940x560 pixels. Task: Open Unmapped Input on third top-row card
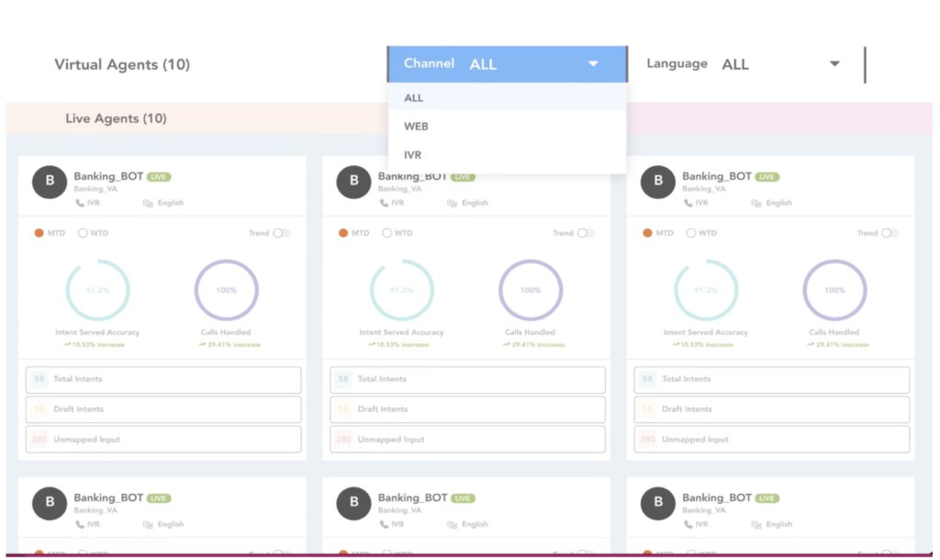771,440
